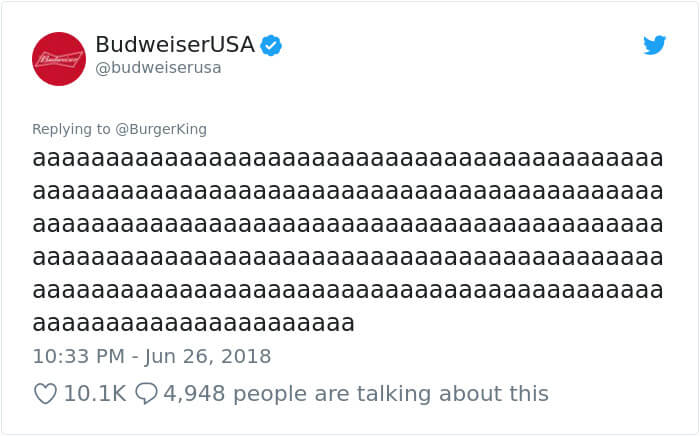Click the Budweiser bowtie logo in avatar
This screenshot has height=436, width=700.
(x=59, y=59)
